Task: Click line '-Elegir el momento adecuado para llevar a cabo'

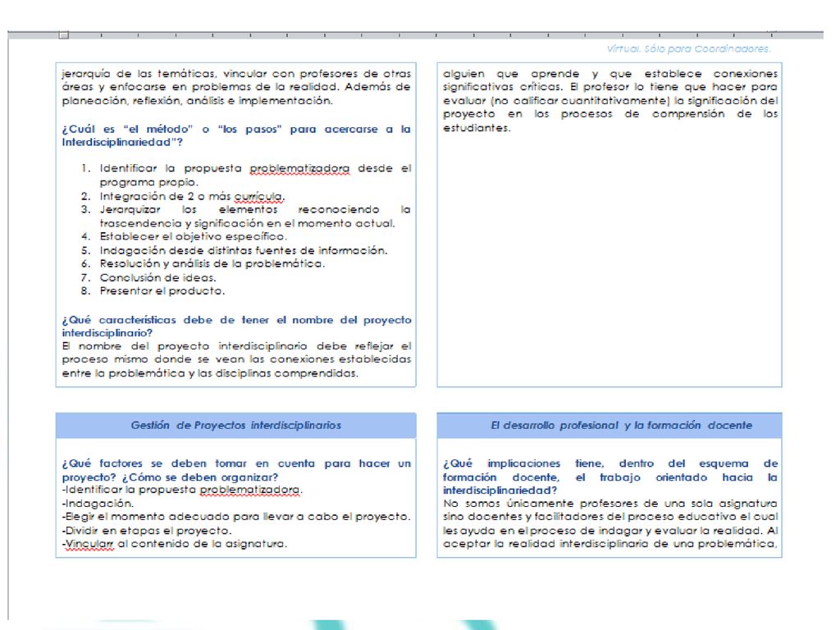Action: (x=235, y=517)
